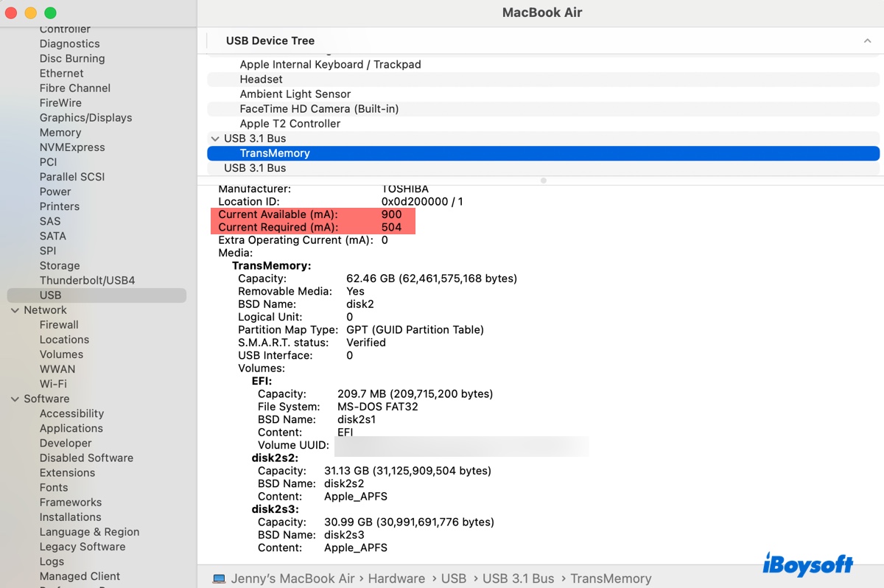Collapse the Software section in the sidebar
Image resolution: width=884 pixels, height=588 pixels.
tap(15, 398)
